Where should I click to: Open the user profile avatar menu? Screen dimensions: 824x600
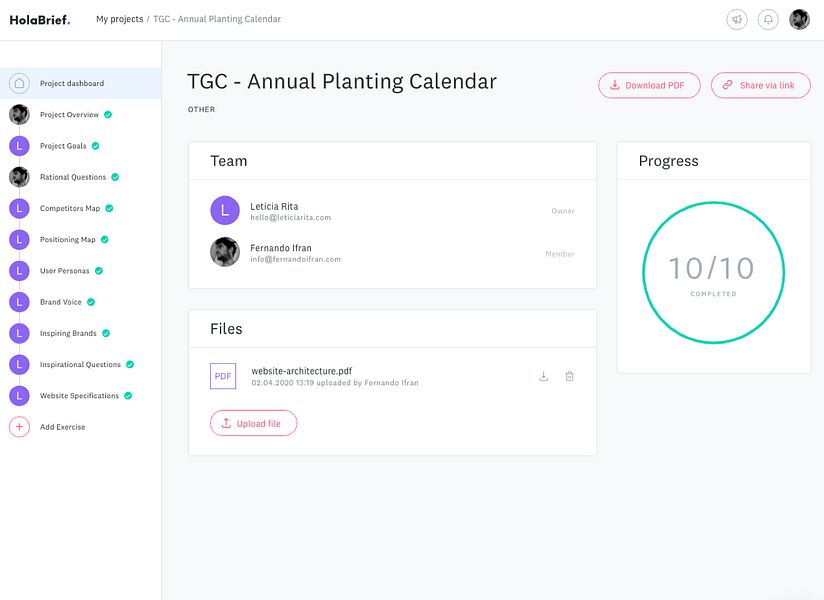point(799,19)
